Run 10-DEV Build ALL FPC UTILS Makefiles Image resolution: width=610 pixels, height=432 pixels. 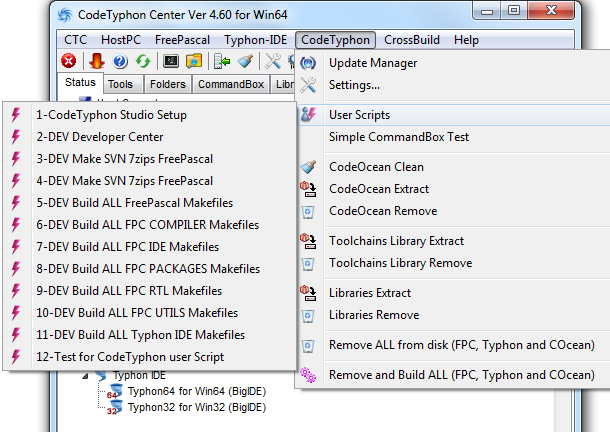point(149,313)
